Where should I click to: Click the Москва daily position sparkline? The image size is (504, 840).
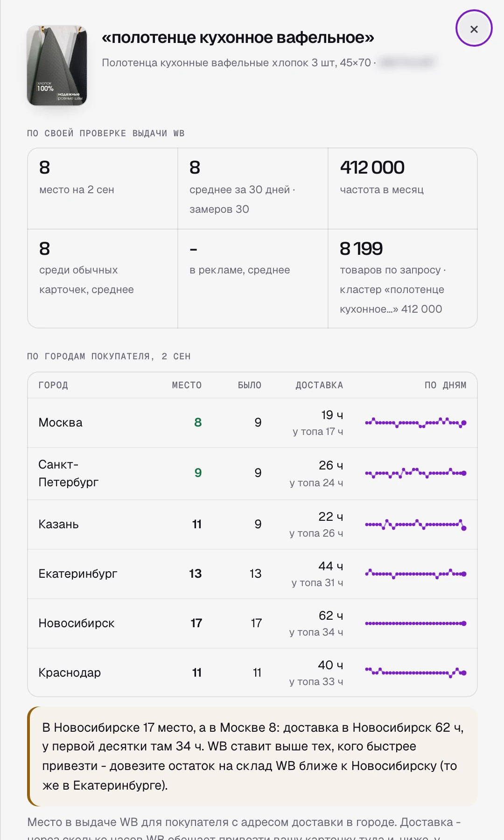point(415,423)
